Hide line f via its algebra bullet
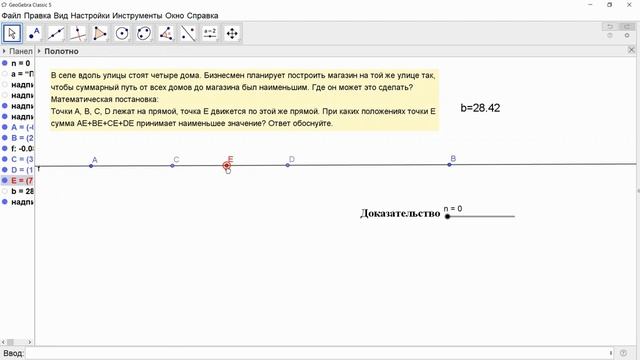640x360 pixels. tap(5, 149)
